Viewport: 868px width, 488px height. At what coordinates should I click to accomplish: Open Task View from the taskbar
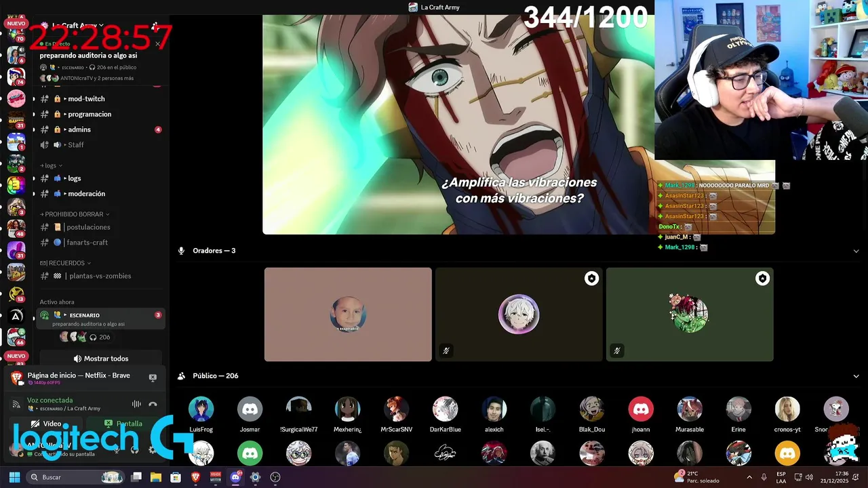[x=136, y=477]
